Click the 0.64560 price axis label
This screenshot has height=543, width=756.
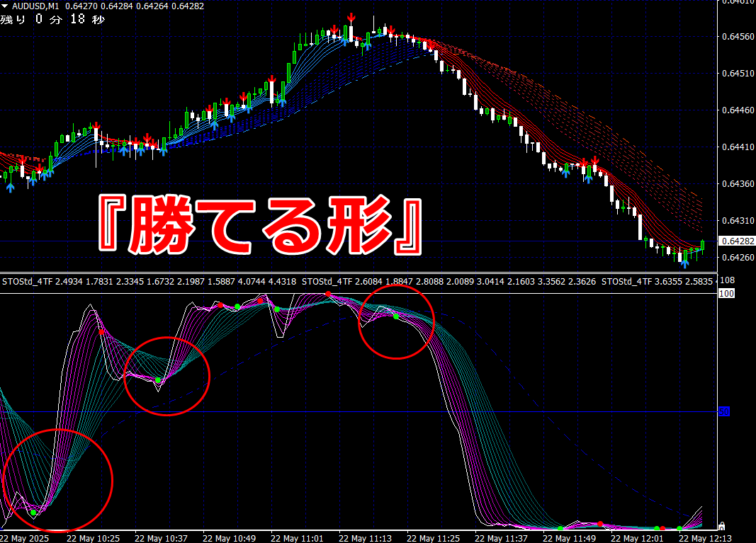tap(738, 37)
